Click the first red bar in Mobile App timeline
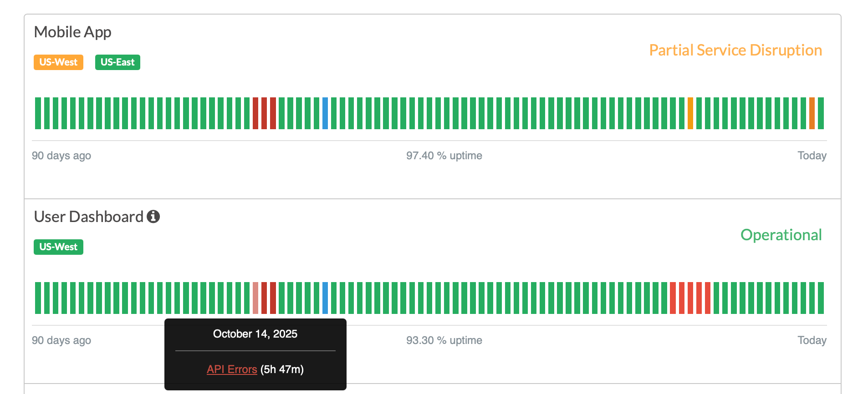The image size is (868, 394). click(255, 113)
